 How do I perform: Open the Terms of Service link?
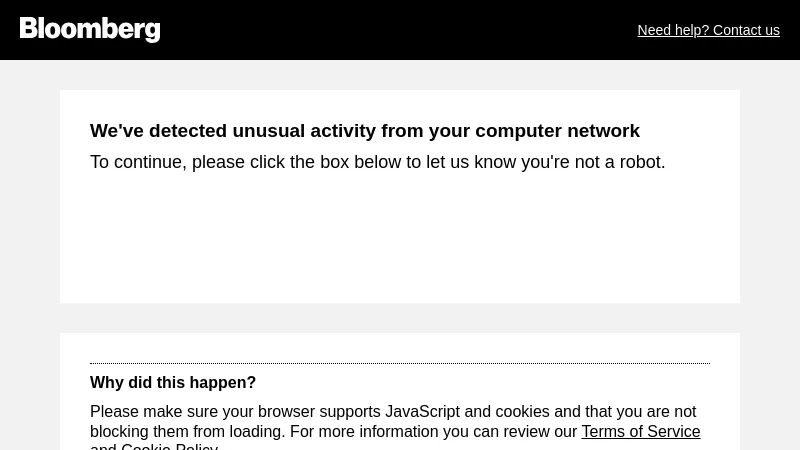click(640, 432)
